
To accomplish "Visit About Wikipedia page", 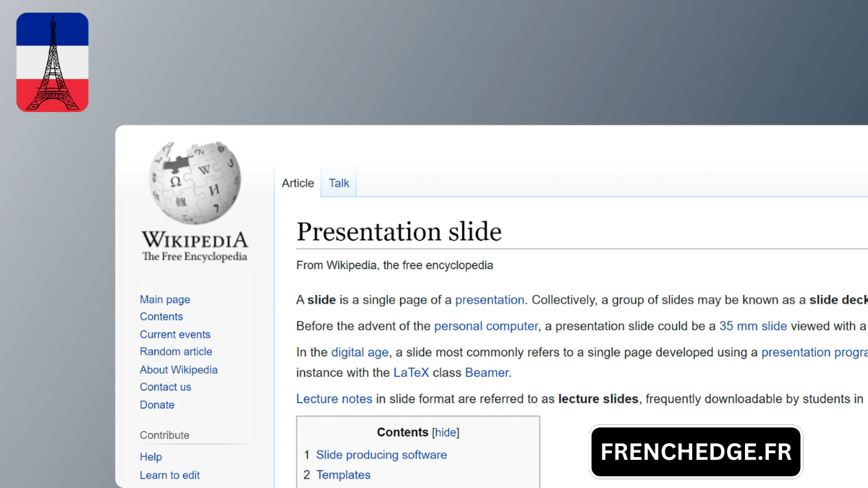I will [179, 369].
